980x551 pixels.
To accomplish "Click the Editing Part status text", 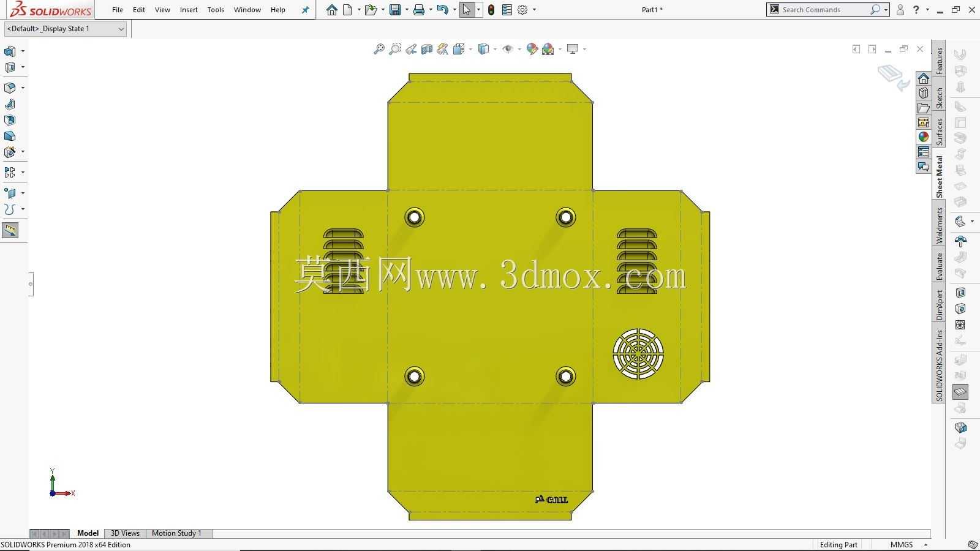I will point(839,545).
